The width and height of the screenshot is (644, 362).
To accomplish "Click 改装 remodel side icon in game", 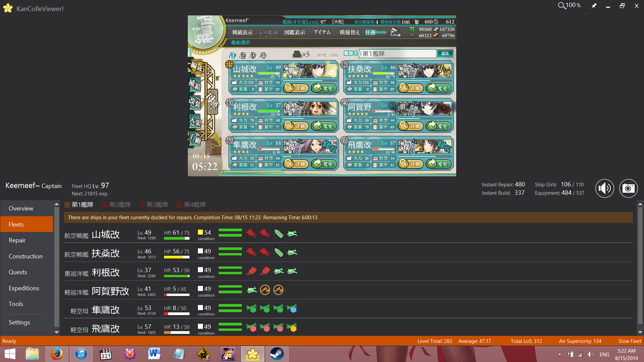I will point(195,103).
